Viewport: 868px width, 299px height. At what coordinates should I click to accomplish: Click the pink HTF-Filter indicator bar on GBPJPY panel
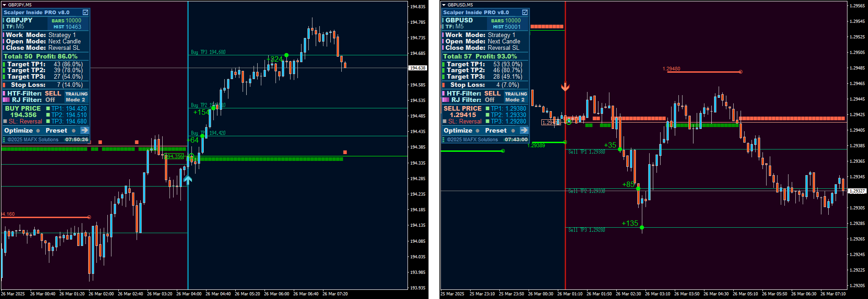click(4, 93)
